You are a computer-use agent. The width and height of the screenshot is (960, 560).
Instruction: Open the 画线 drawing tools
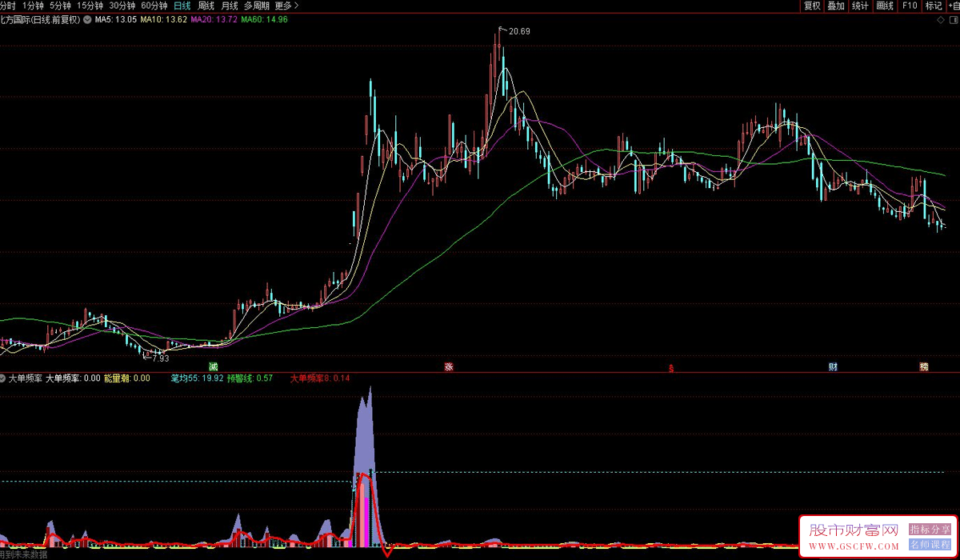[x=885, y=6]
